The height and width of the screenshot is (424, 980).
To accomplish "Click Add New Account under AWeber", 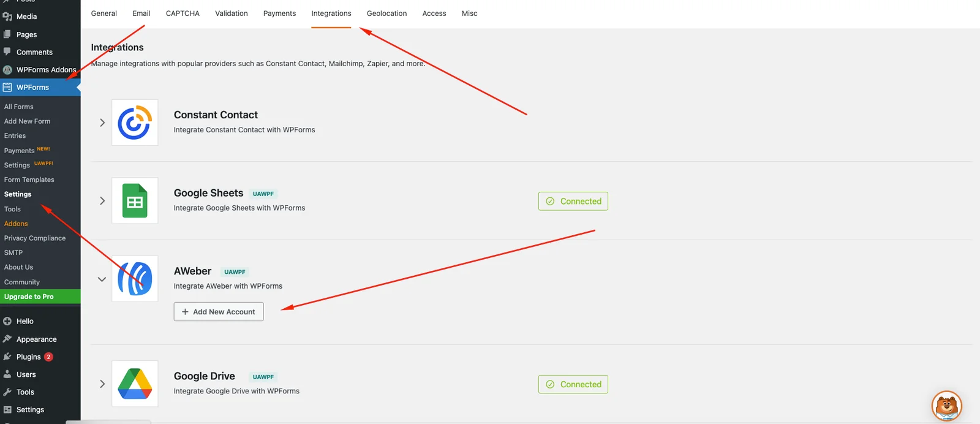I will coord(219,312).
